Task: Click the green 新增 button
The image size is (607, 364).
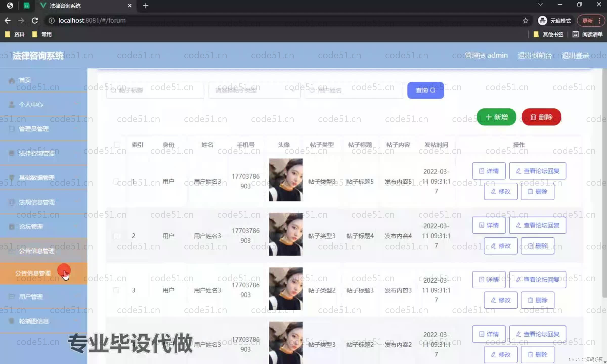Action: click(496, 117)
